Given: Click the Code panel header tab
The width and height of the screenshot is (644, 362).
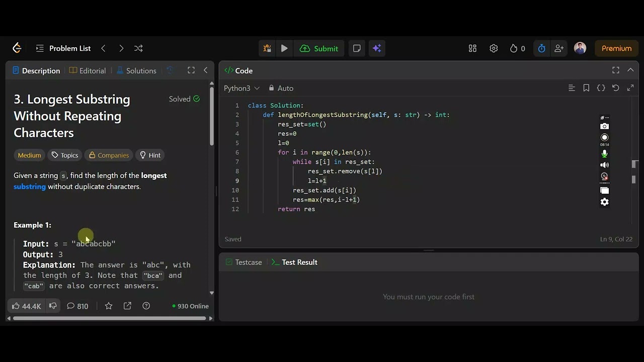Looking at the screenshot, I should (x=239, y=70).
